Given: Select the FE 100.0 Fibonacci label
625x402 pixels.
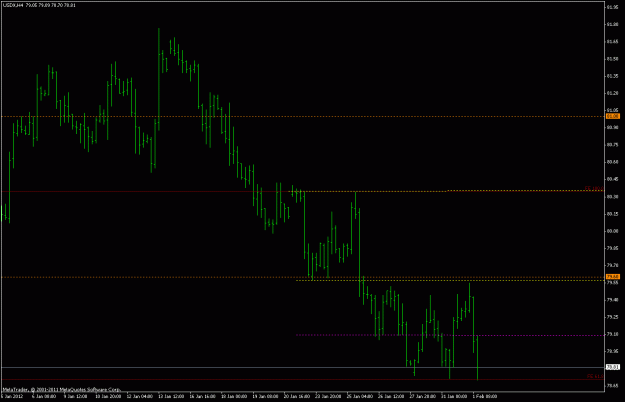Looking at the screenshot, I should click(594, 188).
